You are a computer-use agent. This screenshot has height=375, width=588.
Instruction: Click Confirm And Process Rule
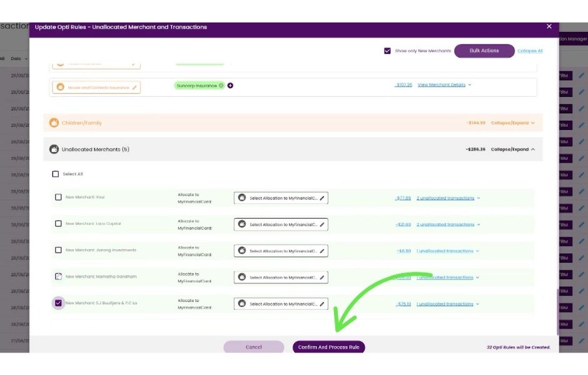(328, 346)
